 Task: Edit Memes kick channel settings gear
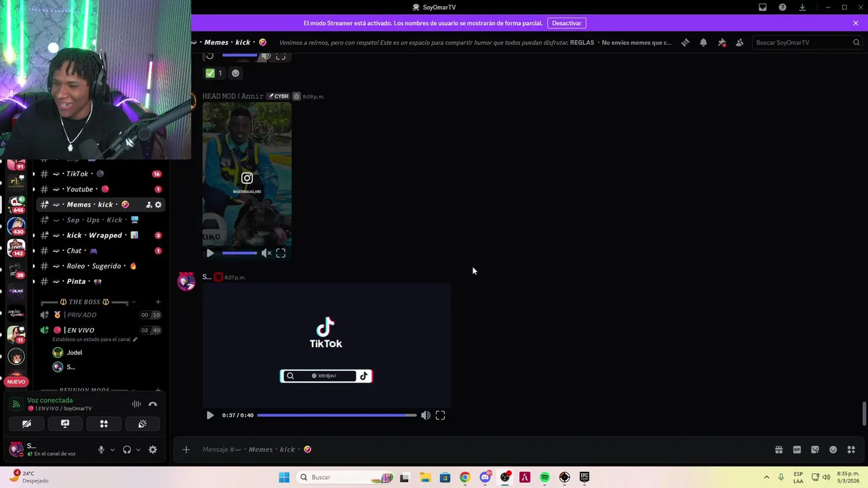[x=159, y=205]
